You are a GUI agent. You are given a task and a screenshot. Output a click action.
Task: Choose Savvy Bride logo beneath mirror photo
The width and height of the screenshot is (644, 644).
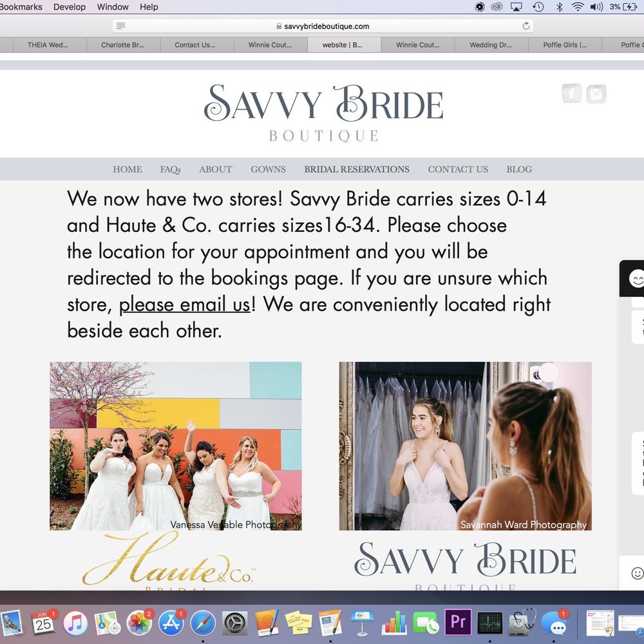tap(465, 565)
